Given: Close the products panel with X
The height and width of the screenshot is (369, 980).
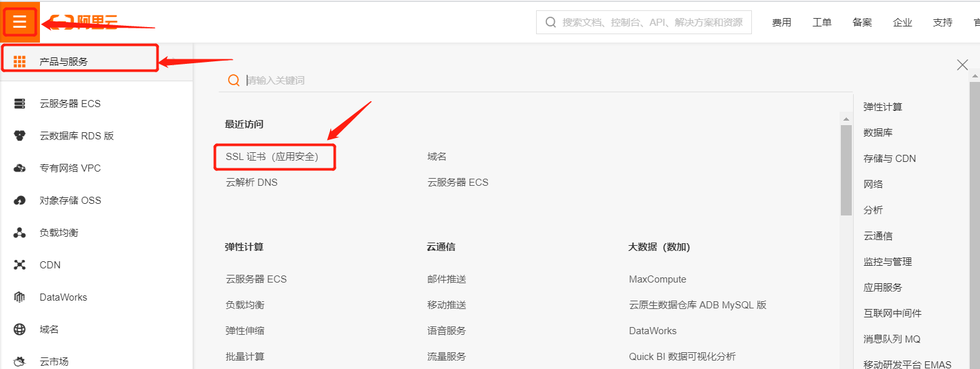Looking at the screenshot, I should point(963,65).
